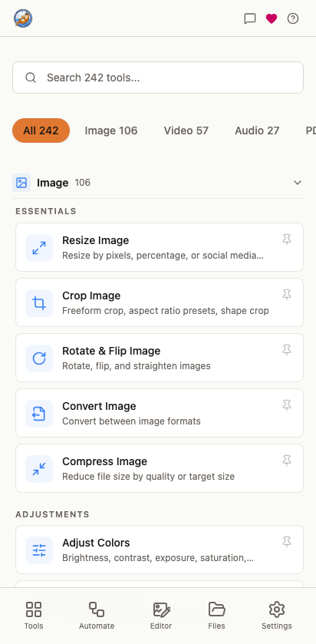Open Automate in bottom navigation
Viewport: 316px width, 644px height.
tap(97, 616)
